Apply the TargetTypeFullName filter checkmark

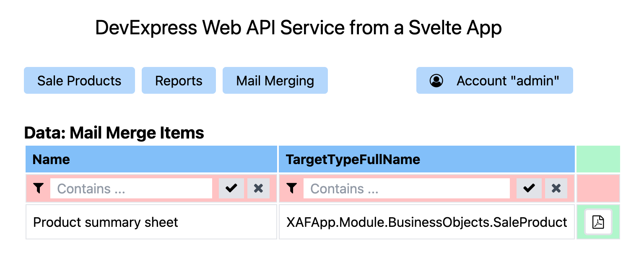click(529, 188)
